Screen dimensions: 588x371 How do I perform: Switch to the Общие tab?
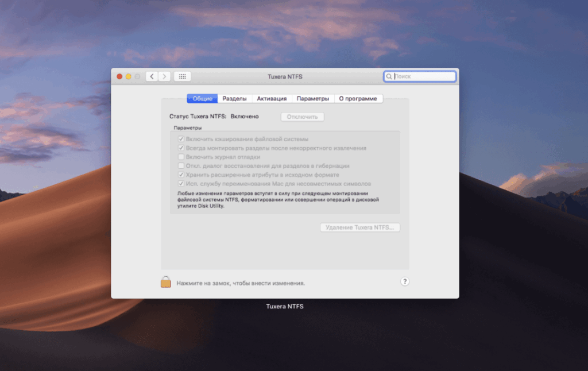point(202,99)
